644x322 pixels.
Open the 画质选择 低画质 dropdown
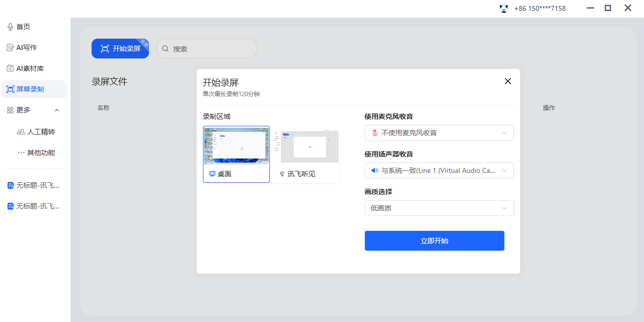439,208
